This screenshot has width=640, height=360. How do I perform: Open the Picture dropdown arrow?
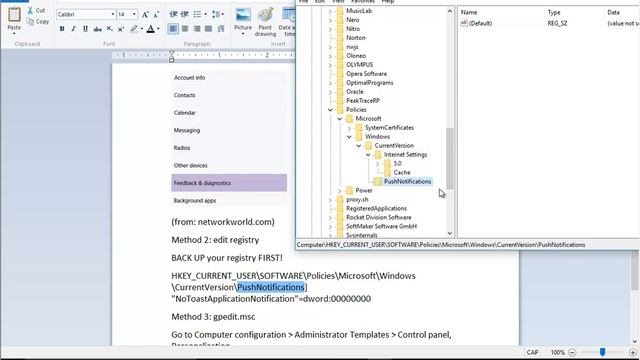(x=243, y=34)
